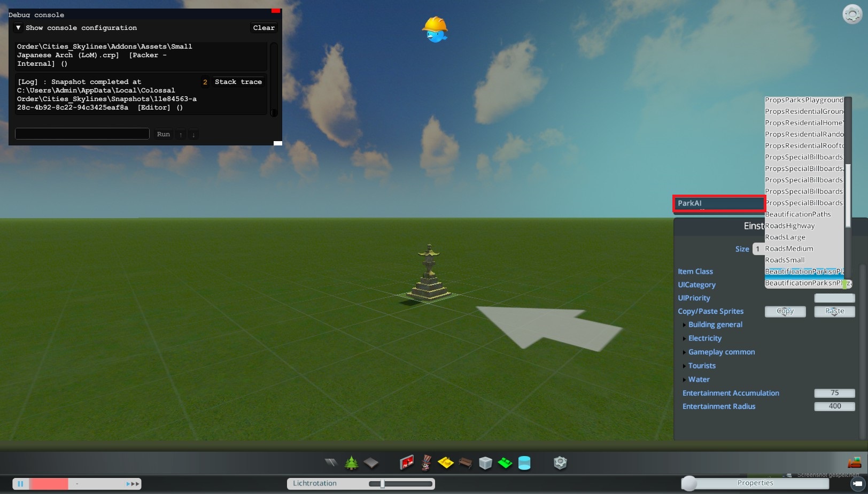Open the options gear at top right
This screenshot has height=494, width=868.
(x=852, y=14)
